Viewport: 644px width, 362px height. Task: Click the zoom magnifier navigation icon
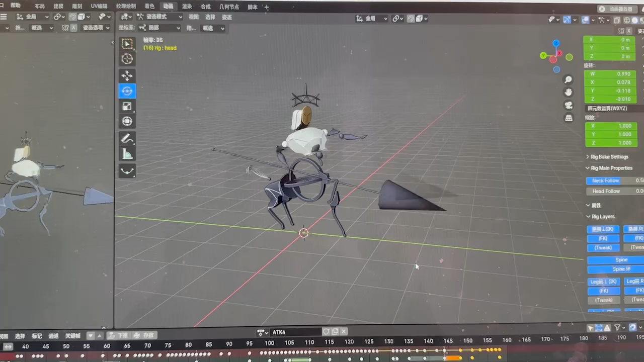click(x=569, y=79)
